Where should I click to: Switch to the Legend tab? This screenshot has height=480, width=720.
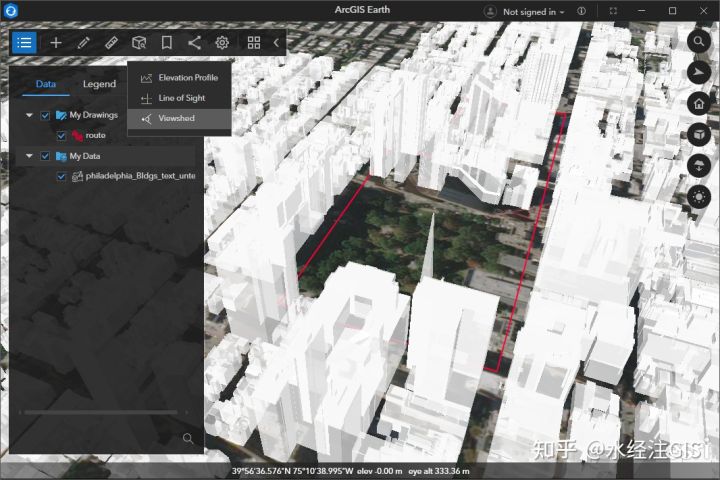[99, 84]
